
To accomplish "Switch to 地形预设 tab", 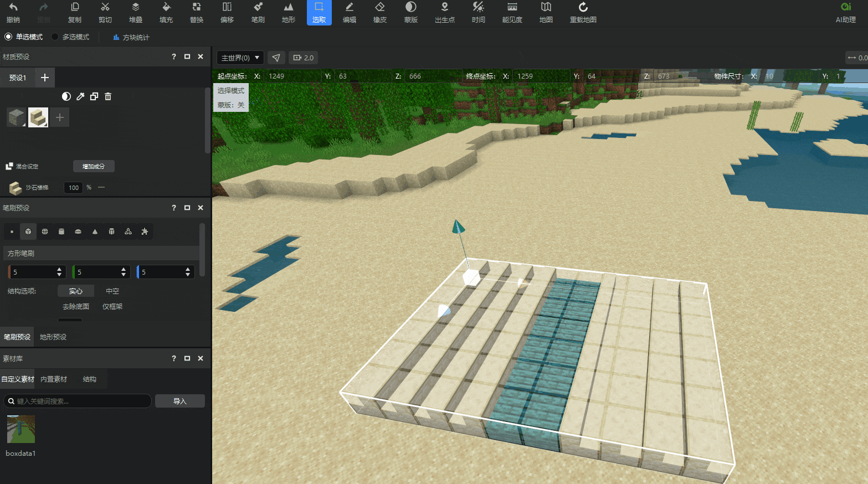I will [x=53, y=337].
